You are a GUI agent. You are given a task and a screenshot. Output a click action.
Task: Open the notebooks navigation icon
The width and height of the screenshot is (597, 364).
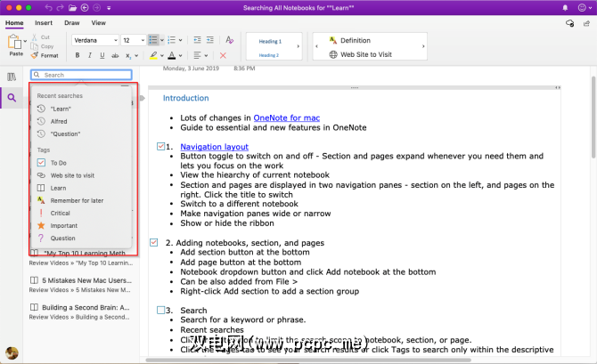(12, 77)
